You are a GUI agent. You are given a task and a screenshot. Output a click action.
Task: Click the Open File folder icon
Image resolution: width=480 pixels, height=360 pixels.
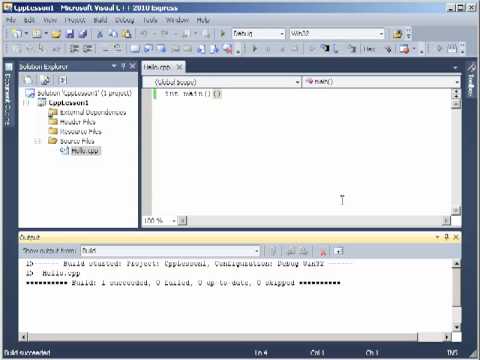pyautogui.click(x=56, y=34)
